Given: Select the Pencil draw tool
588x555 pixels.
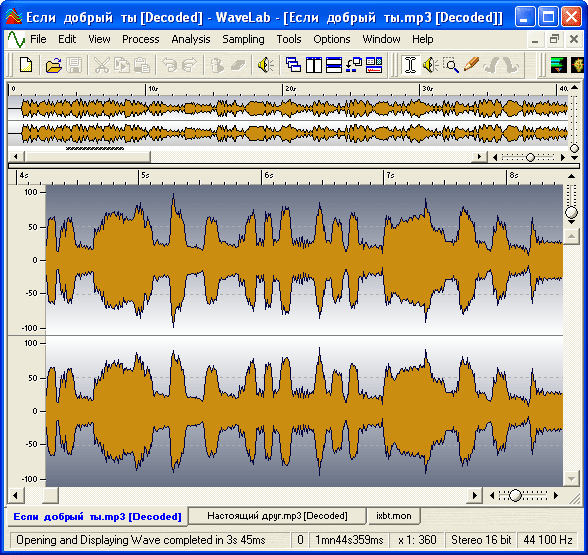Looking at the screenshot, I should click(471, 64).
